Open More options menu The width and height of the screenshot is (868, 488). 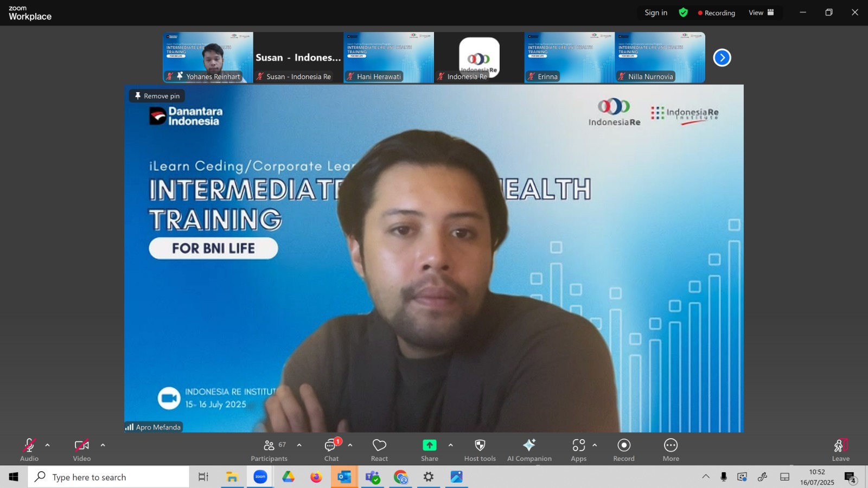pyautogui.click(x=671, y=450)
